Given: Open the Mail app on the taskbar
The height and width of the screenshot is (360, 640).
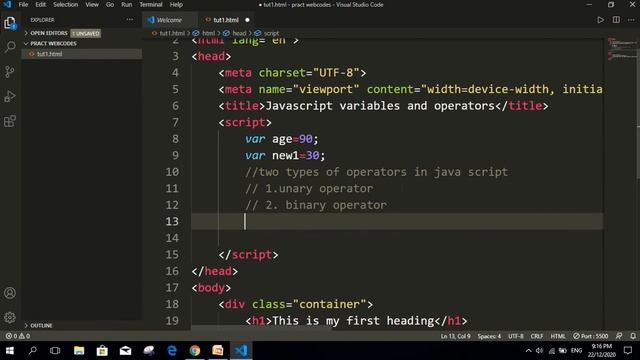Looking at the screenshot, I should (x=125, y=351).
